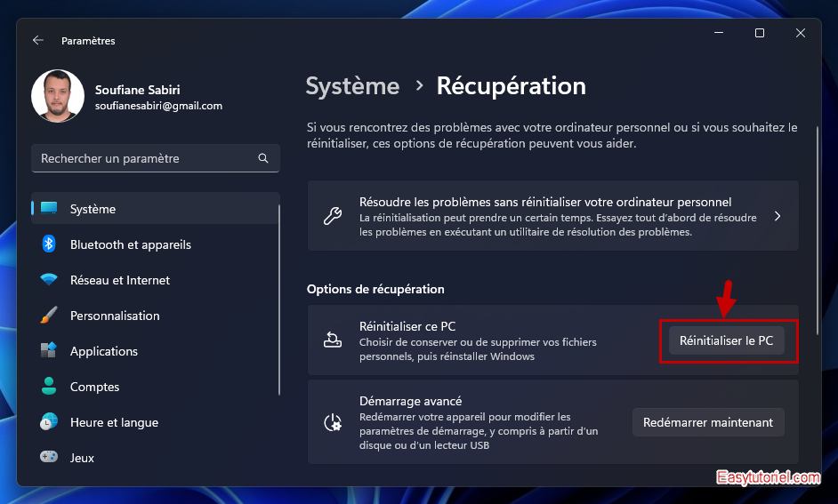Click the Réinitialiser le PC button
The height and width of the screenshot is (504, 838).
click(x=726, y=340)
